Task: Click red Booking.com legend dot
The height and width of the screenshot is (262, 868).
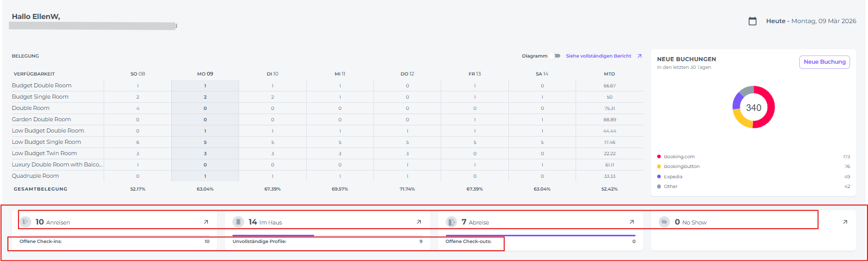Action: pyautogui.click(x=659, y=157)
